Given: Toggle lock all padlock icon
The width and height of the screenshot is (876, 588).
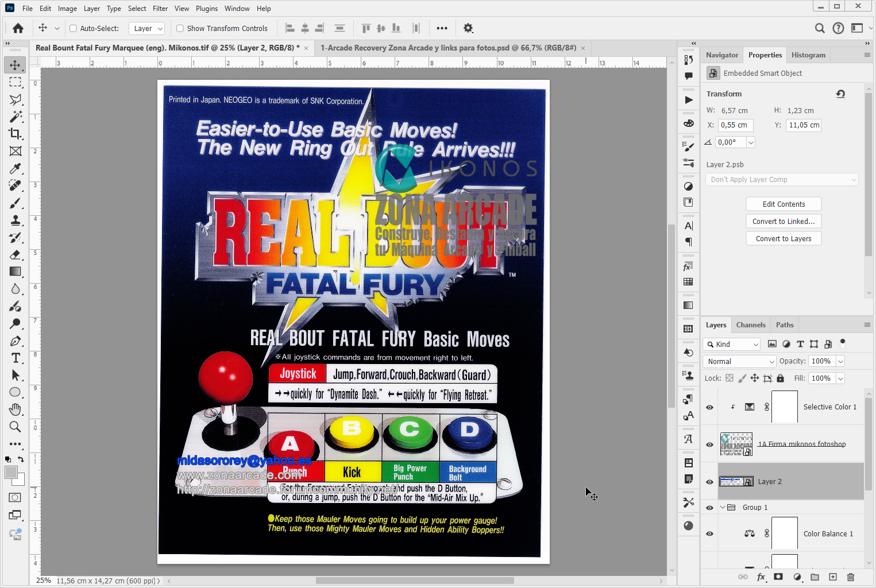Looking at the screenshot, I should pyautogui.click(x=780, y=378).
